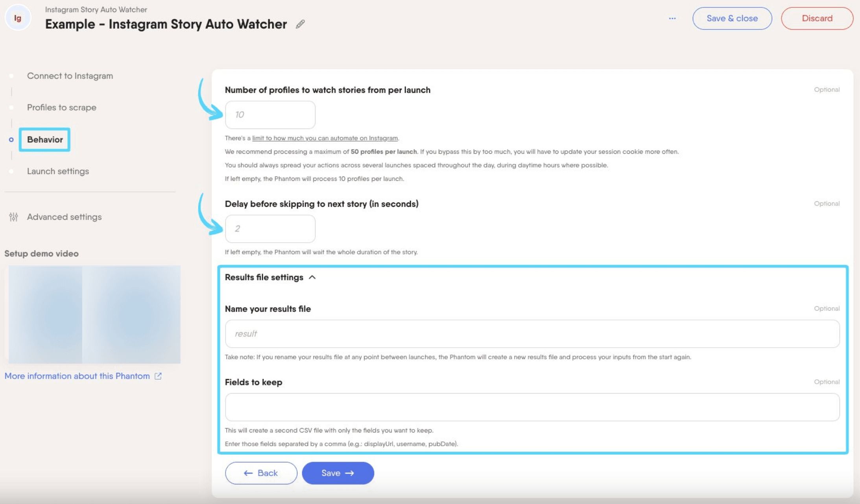Open the limit to how much you can automate link
Image resolution: width=860 pixels, height=504 pixels.
tap(325, 138)
